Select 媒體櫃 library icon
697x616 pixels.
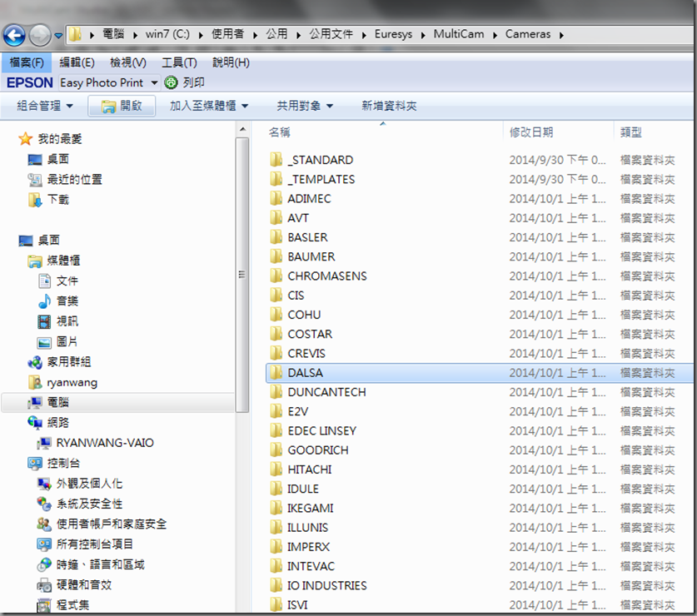(35, 261)
